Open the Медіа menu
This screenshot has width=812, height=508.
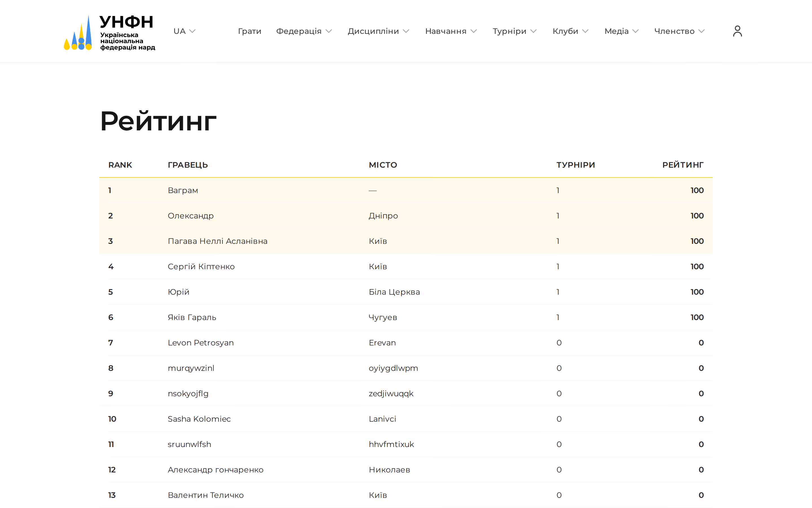(621, 31)
